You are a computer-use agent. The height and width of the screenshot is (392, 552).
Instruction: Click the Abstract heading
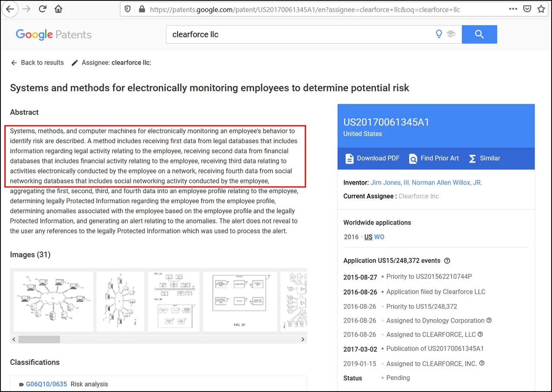[24, 112]
